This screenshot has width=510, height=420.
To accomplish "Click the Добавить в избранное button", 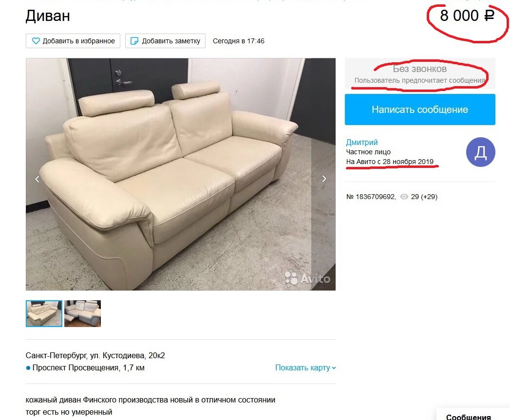I will coord(73,41).
